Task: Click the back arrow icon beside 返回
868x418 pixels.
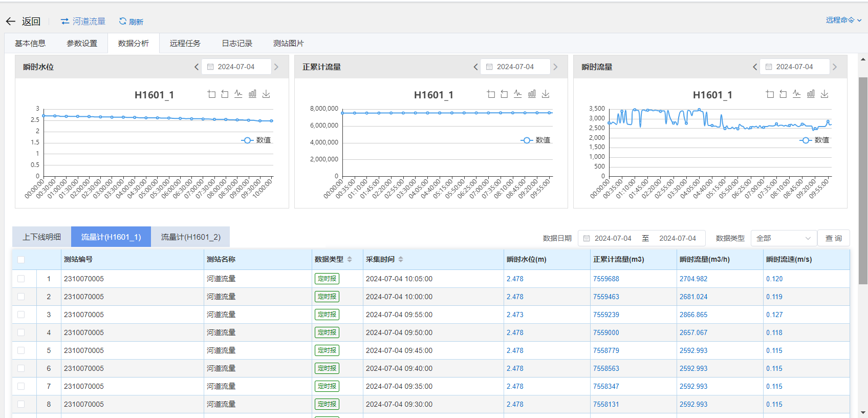Action: [11, 22]
